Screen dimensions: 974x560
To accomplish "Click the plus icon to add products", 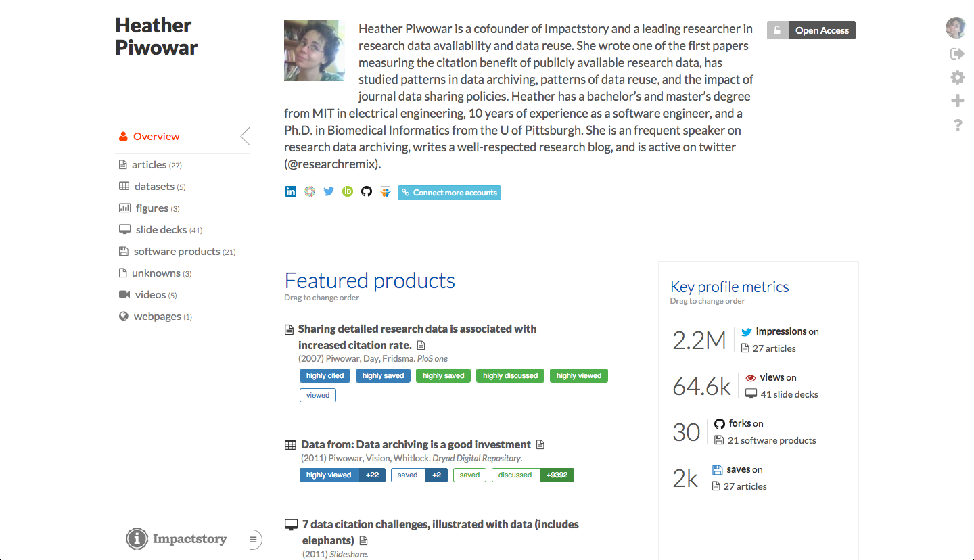I will click(957, 101).
